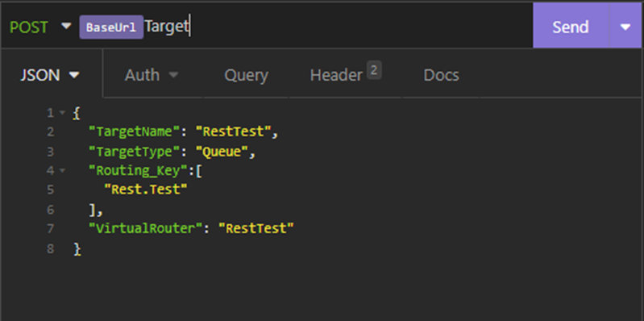The image size is (644, 321).
Task: Click the closing bracket on line 6
Action: [93, 211]
